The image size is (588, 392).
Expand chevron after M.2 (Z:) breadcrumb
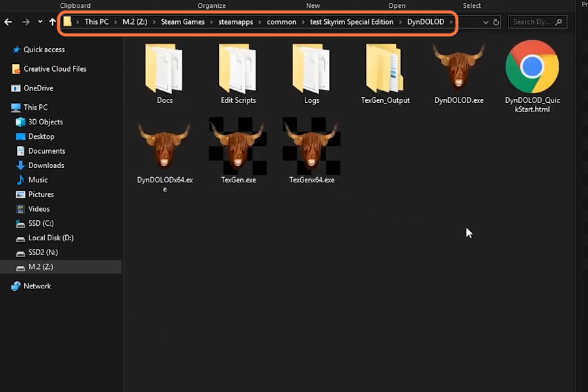tap(154, 22)
